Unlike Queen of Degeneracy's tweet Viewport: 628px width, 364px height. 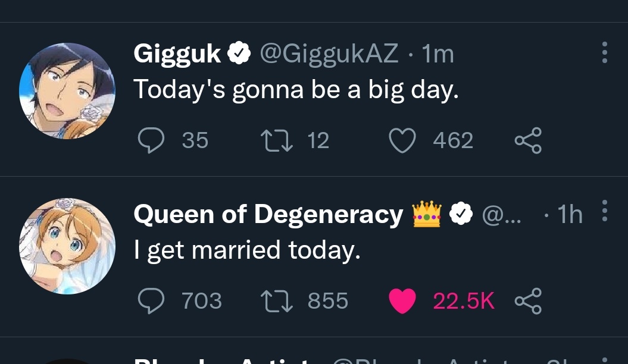coord(402,301)
